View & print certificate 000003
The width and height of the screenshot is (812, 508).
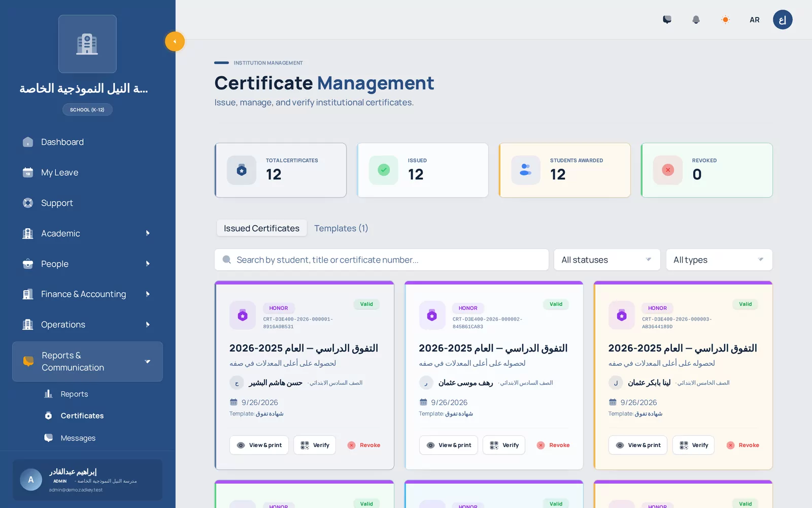click(638, 445)
